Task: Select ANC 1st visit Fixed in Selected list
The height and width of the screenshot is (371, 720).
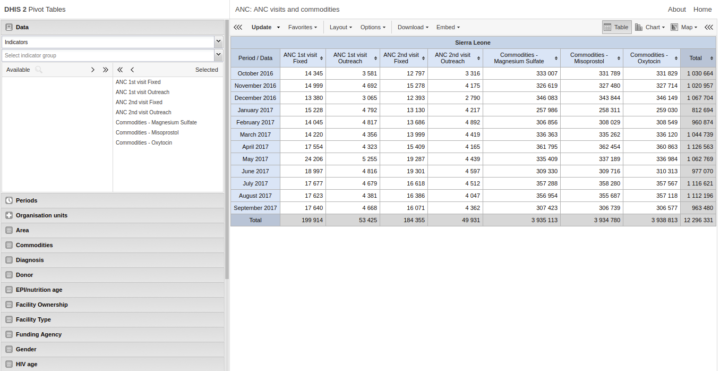Action: [x=138, y=82]
